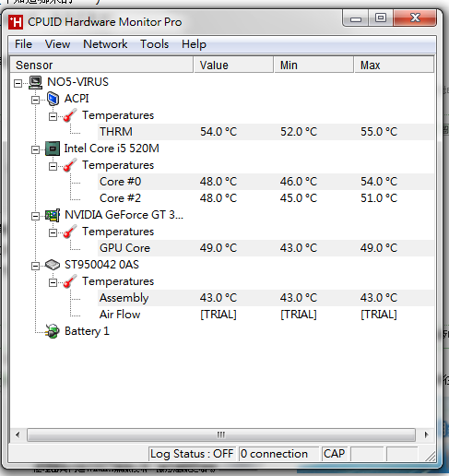Click GPU Core min value 43.0 °C

tap(299, 248)
